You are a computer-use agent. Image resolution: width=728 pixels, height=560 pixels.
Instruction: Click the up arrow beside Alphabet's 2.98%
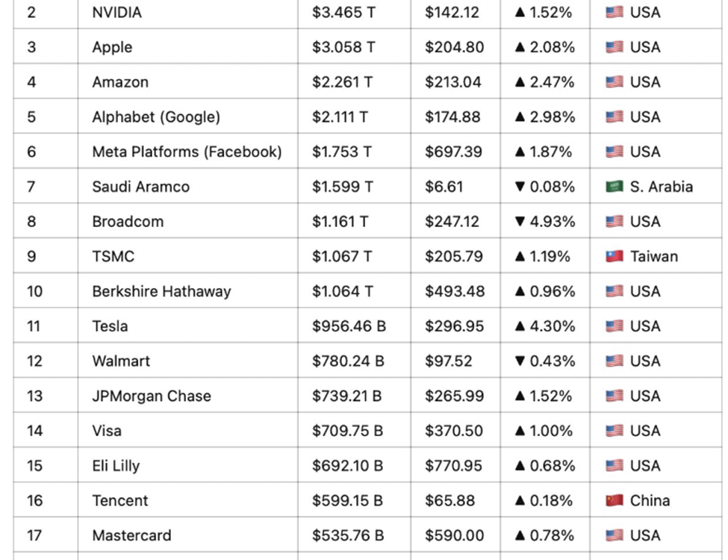(x=520, y=117)
